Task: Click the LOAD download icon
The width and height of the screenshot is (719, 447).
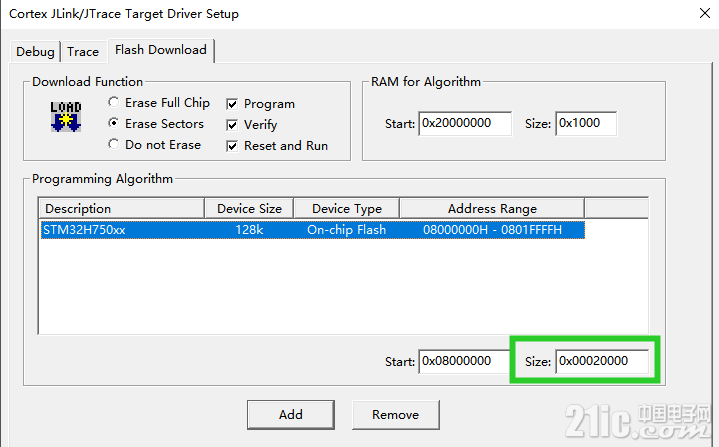Action: point(66,117)
